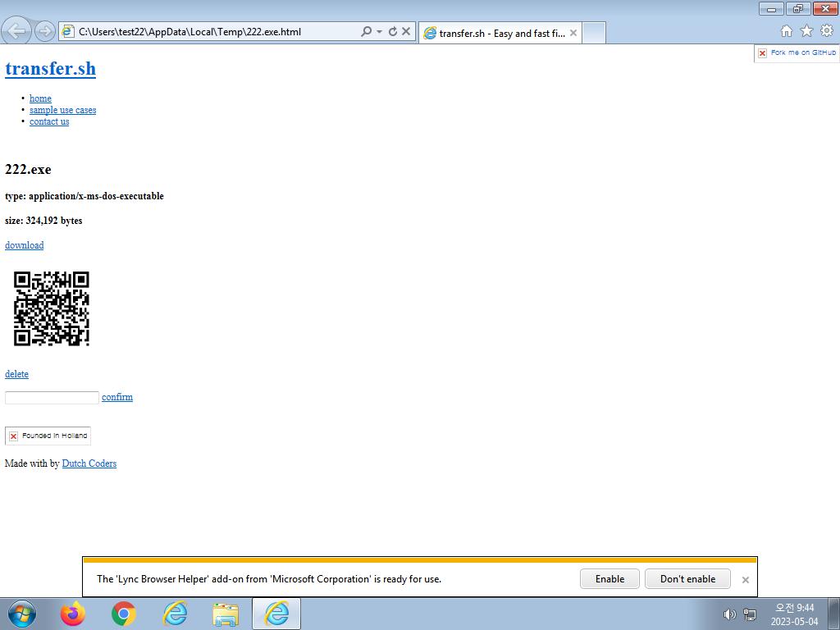
Task: Click the Fork me on GitHub image
Action: pos(797,53)
